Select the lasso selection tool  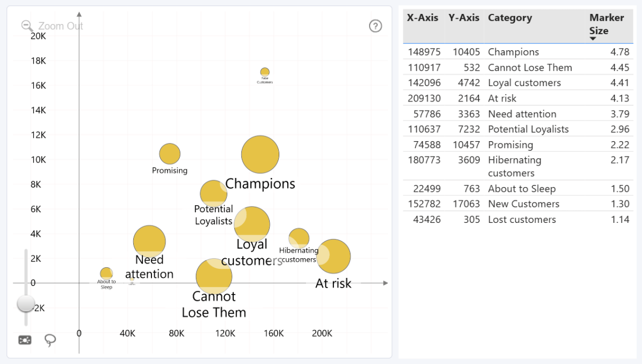(50, 340)
